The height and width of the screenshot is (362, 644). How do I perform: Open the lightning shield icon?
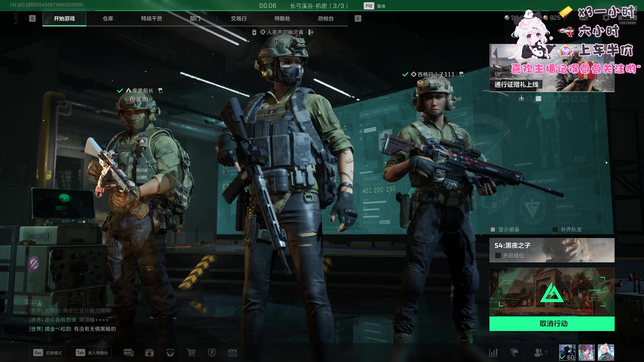tap(212, 353)
